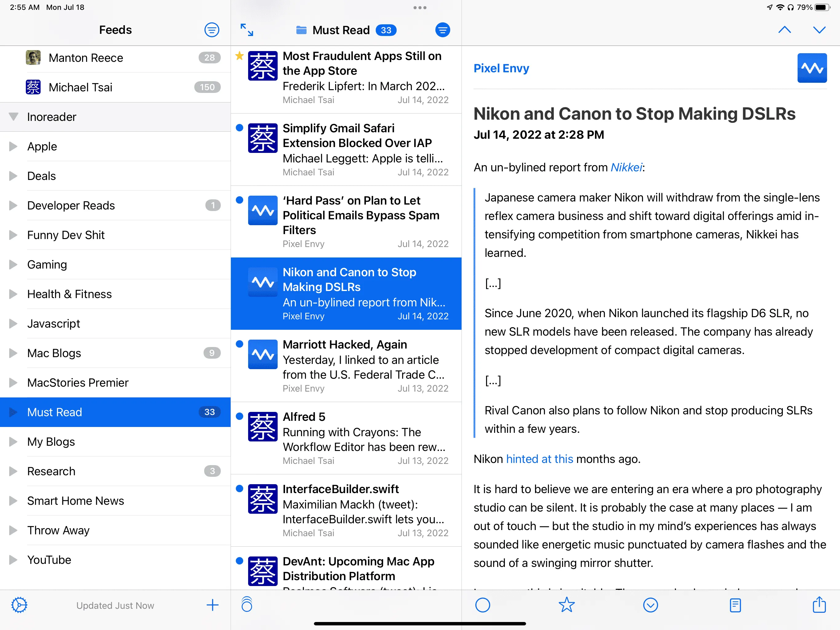Expand the Developer Reads folder
840x630 pixels.
tap(13, 205)
